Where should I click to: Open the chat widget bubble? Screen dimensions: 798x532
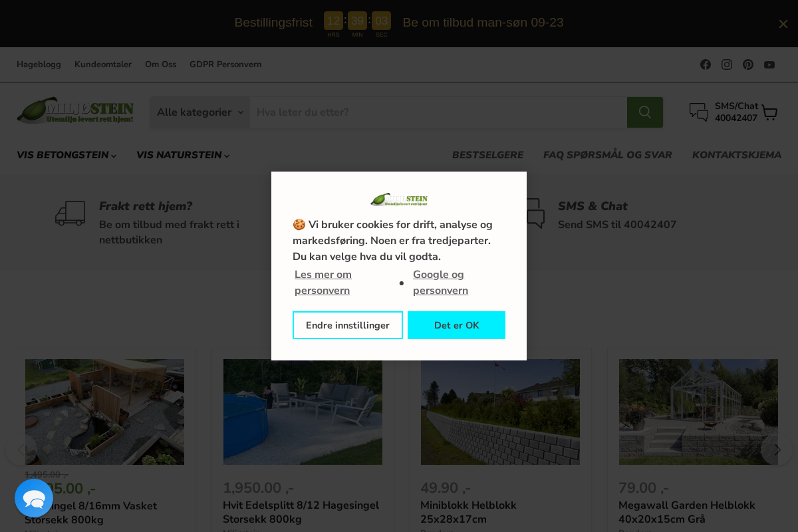pos(34,498)
